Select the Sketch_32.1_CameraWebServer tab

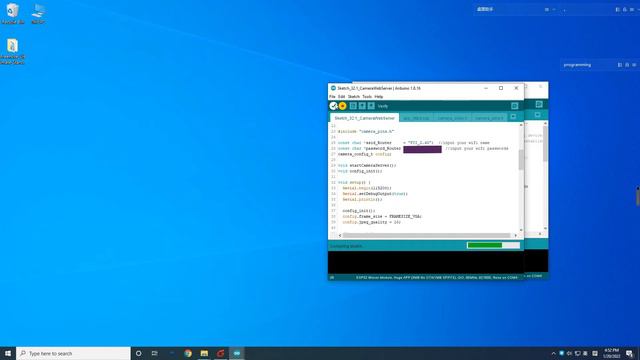364,118
